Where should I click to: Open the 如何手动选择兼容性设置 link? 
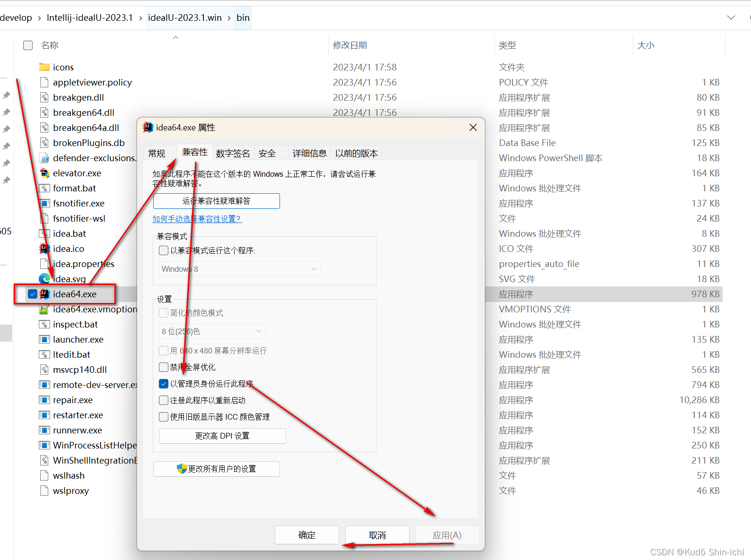click(x=197, y=219)
